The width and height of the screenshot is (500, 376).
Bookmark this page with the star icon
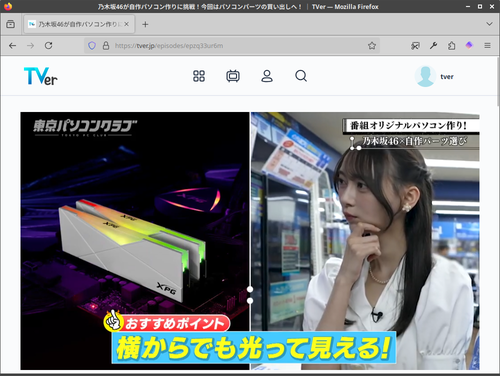tap(372, 46)
